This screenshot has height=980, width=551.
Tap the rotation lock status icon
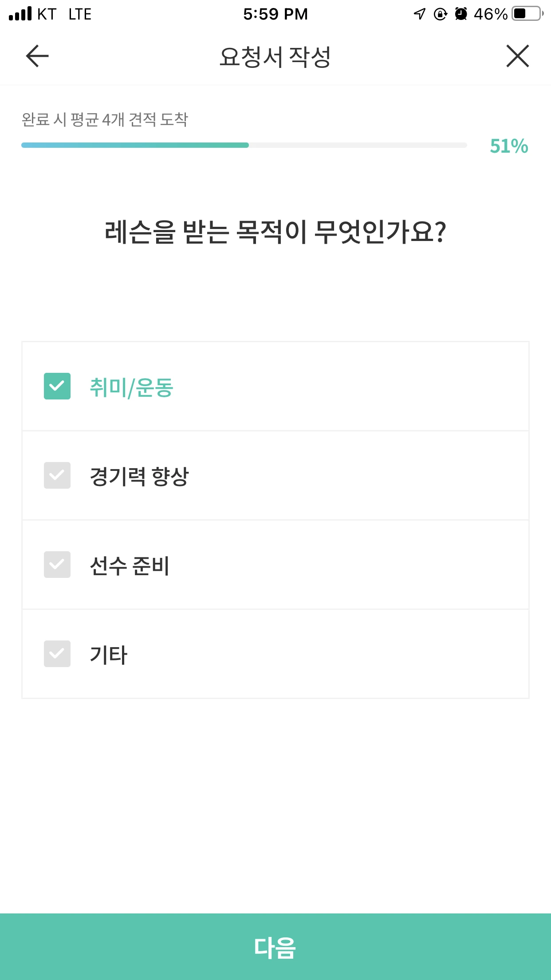coord(440,14)
